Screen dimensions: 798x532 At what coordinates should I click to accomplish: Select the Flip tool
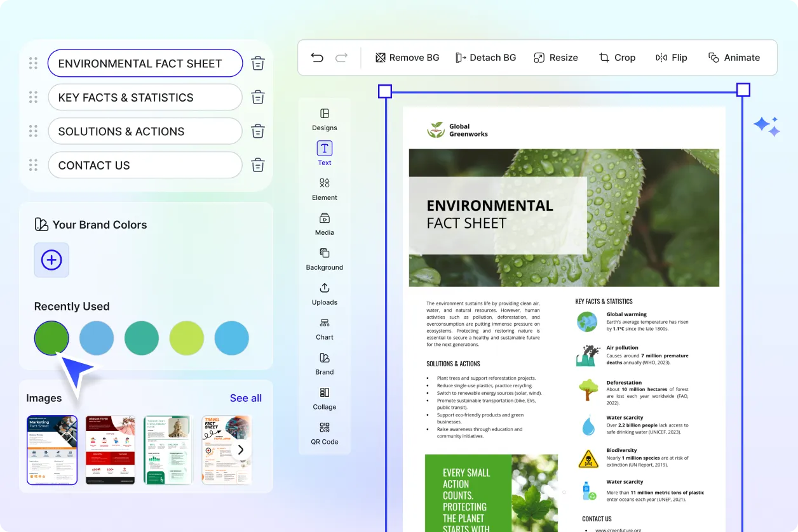672,57
